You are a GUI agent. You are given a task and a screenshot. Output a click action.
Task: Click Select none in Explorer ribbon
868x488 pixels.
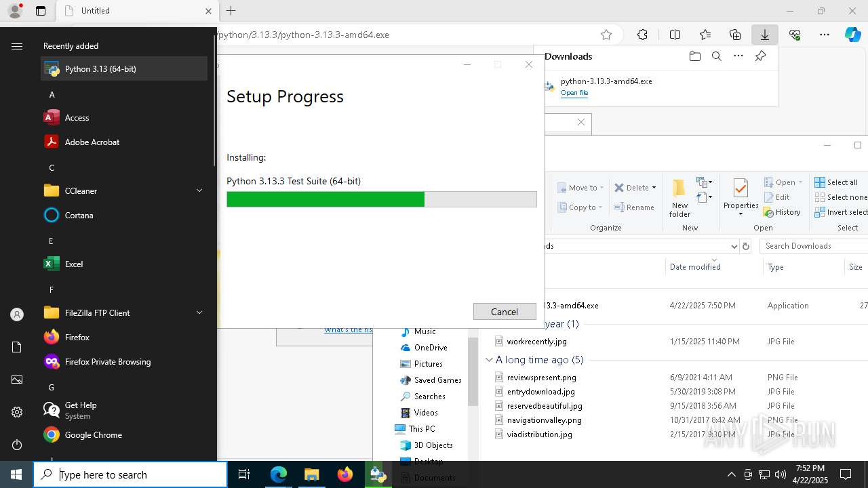point(841,197)
